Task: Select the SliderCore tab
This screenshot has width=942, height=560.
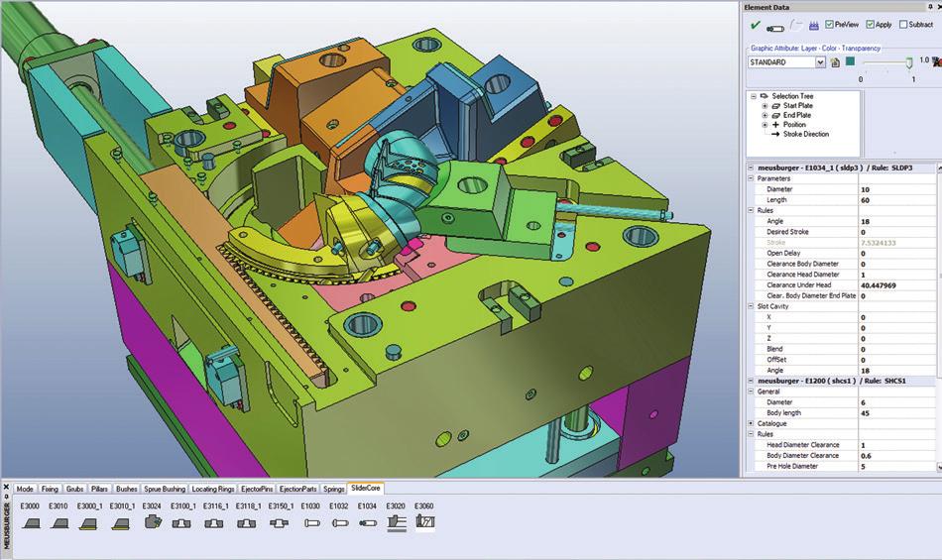Action: click(x=365, y=488)
